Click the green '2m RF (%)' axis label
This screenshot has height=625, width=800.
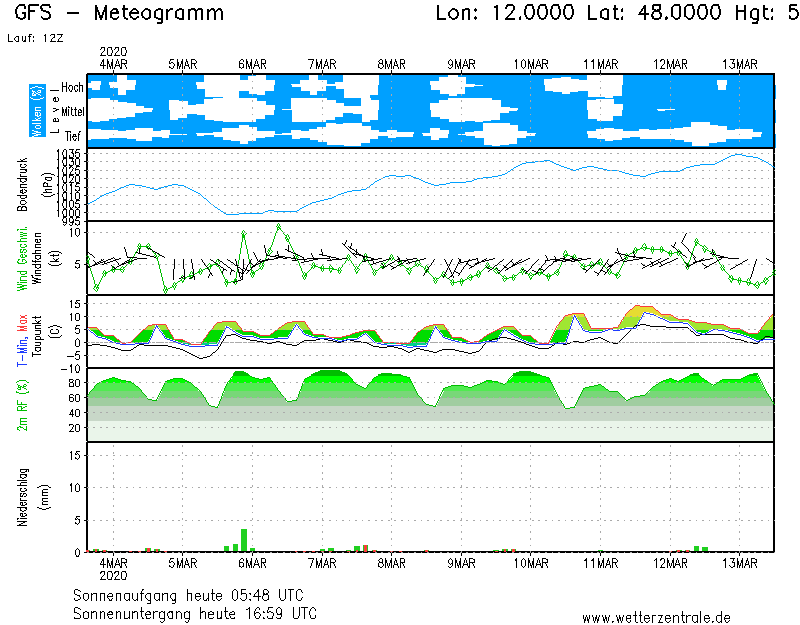click(x=22, y=405)
